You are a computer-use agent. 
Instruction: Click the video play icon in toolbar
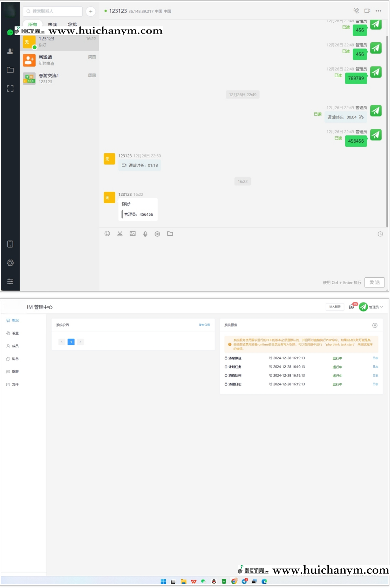pyautogui.click(x=157, y=234)
